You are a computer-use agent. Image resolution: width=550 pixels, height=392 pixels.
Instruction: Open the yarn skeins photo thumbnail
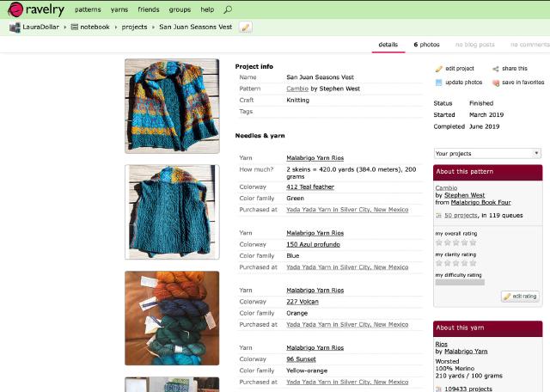[172, 318]
